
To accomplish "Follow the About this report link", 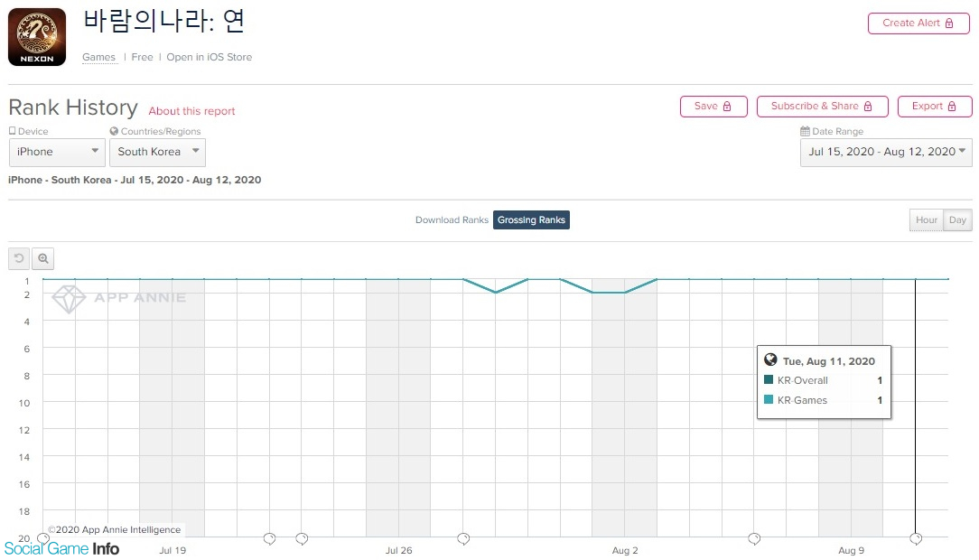I will (x=191, y=111).
